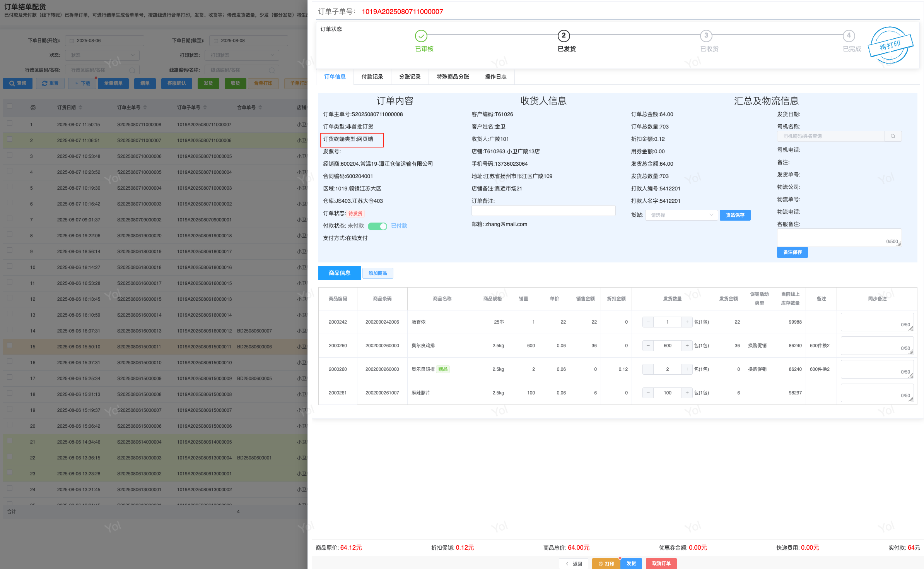
Task: Click into the 订单备注 text field
Action: tap(543, 211)
